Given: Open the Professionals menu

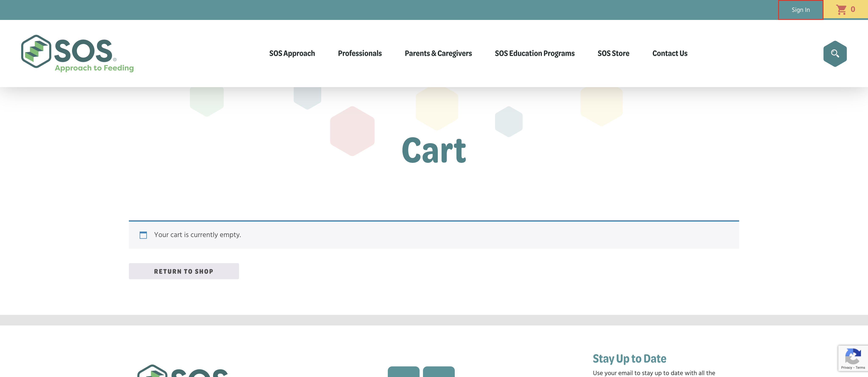Looking at the screenshot, I should 360,53.
